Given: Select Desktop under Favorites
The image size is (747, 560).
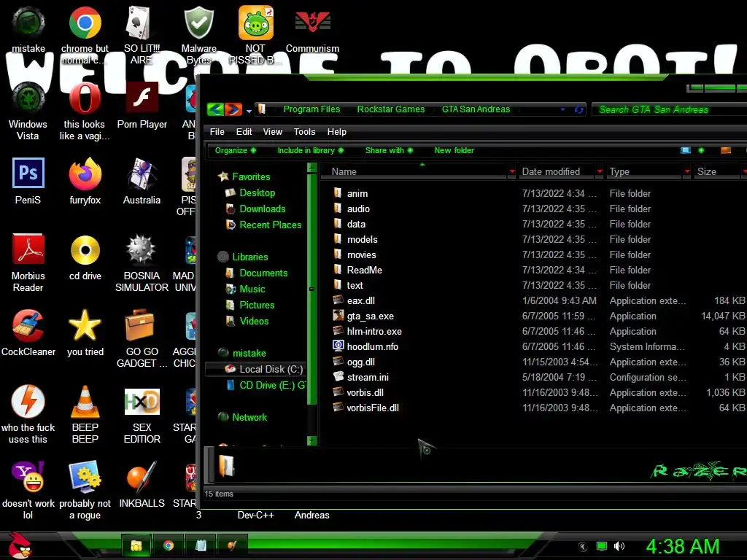Looking at the screenshot, I should tap(258, 192).
